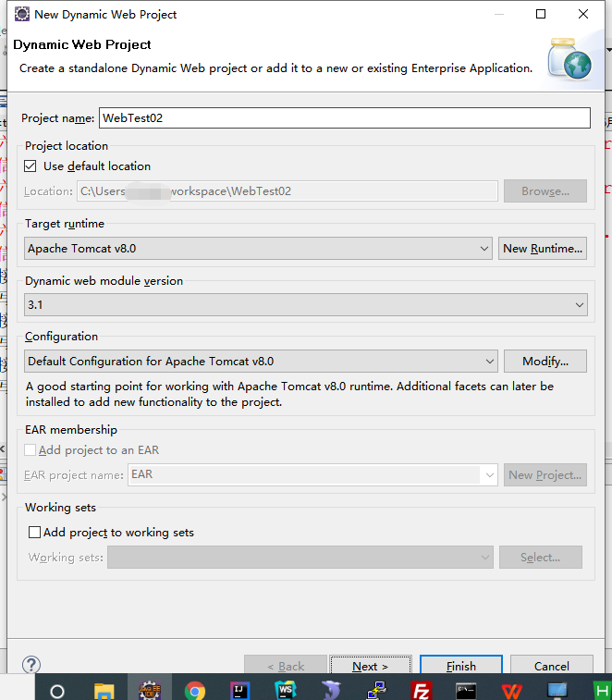Open Dynamic web module version dropdown
Screen dimensions: 612x700
306,304
